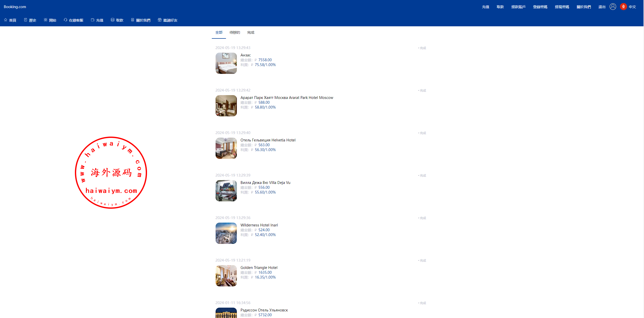The width and height of the screenshot is (644, 318).
Task: Click the Golden Triangle Hotel title
Action: click(259, 268)
